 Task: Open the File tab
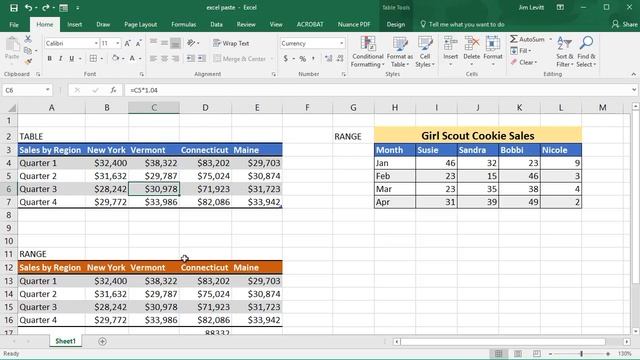click(x=14, y=24)
